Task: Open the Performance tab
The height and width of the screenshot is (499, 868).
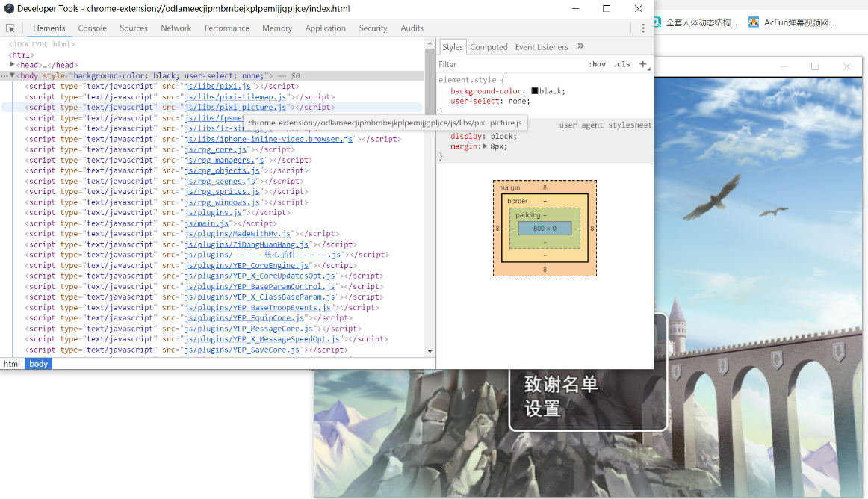Action: (x=227, y=28)
